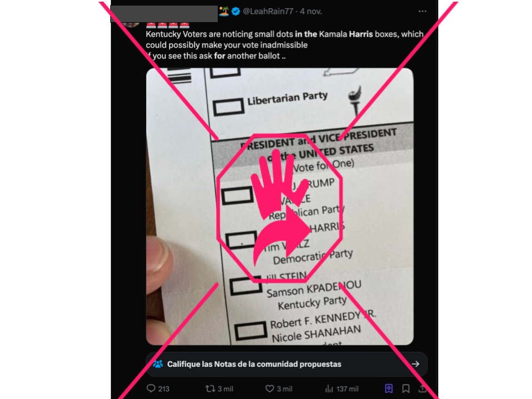Click the reply speech bubble icon

coord(151,388)
